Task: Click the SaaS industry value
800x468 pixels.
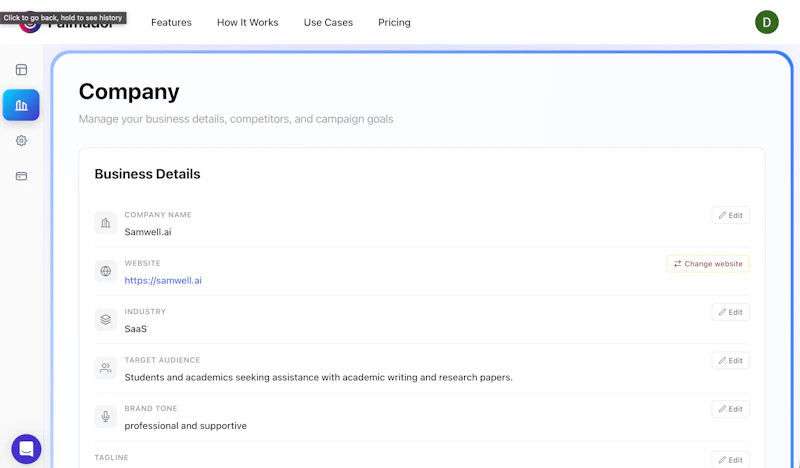Action: 136,329
